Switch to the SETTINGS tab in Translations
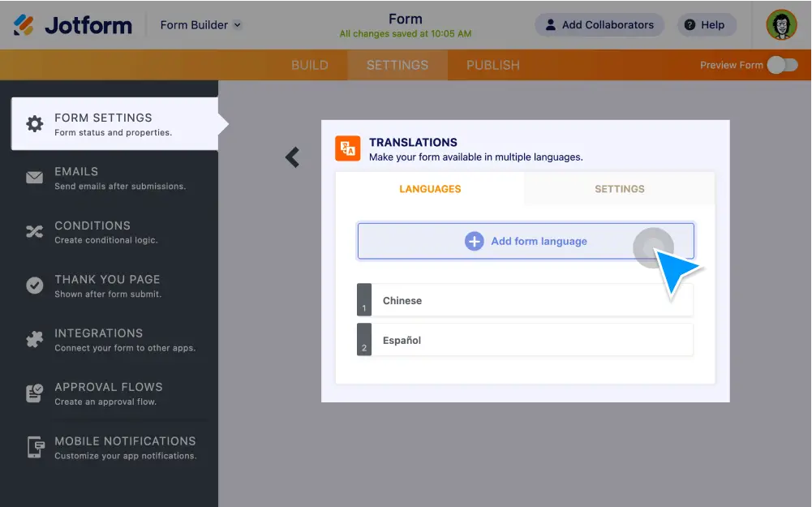The width and height of the screenshot is (812, 507). (619, 188)
